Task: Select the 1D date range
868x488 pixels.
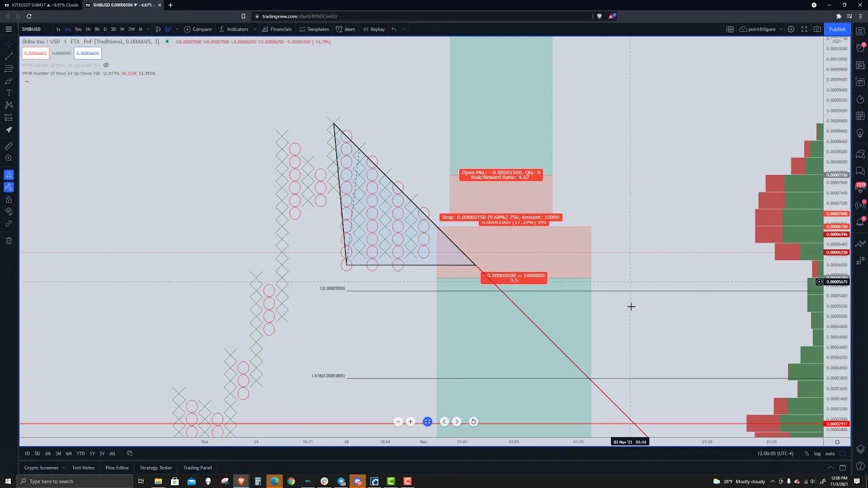Action: 27,453
